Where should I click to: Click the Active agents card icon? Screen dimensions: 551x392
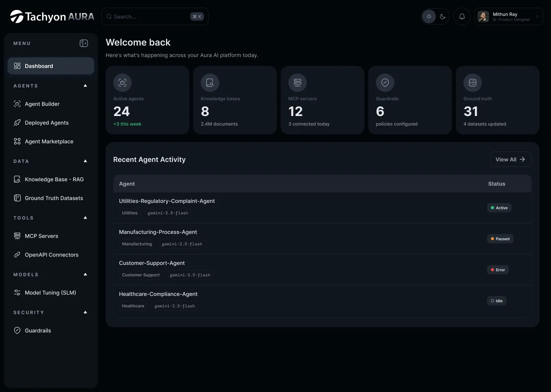click(x=122, y=82)
